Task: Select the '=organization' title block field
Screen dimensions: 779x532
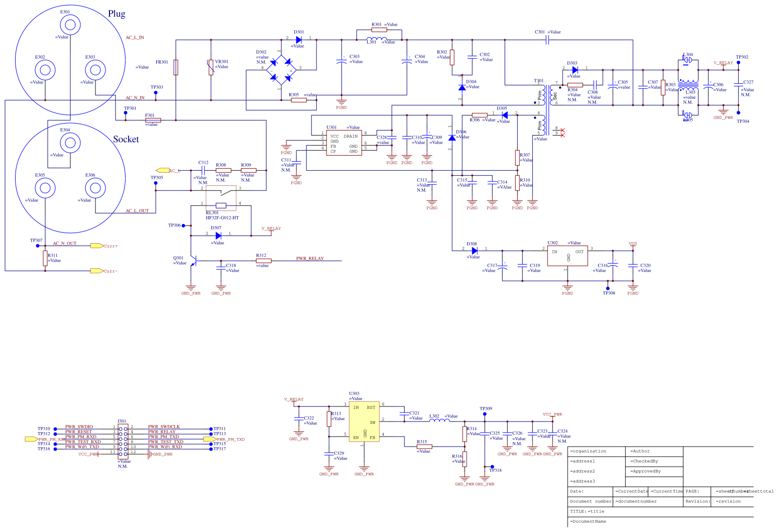Action: pos(588,451)
